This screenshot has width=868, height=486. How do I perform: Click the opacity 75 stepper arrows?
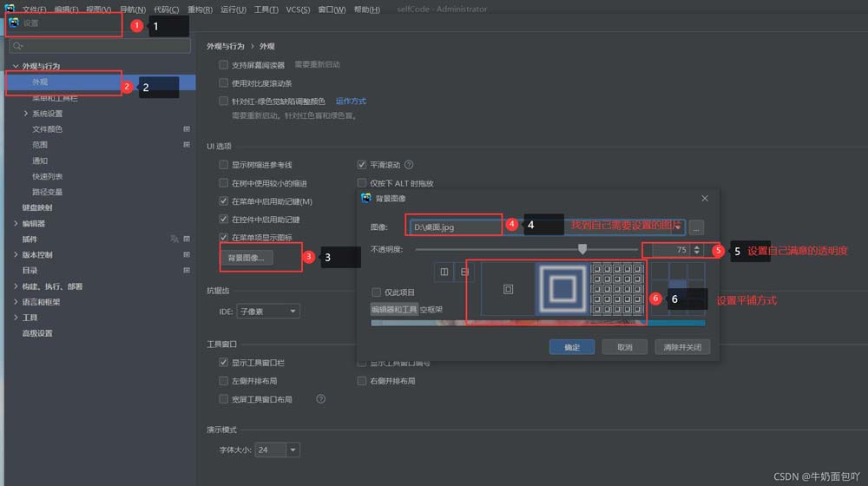pos(697,250)
